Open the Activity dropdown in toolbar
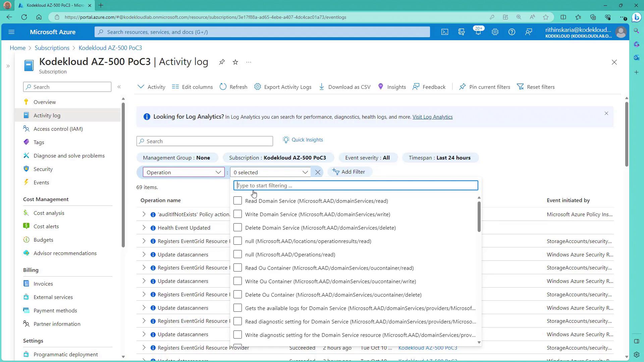This screenshot has width=644, height=362. point(151,87)
